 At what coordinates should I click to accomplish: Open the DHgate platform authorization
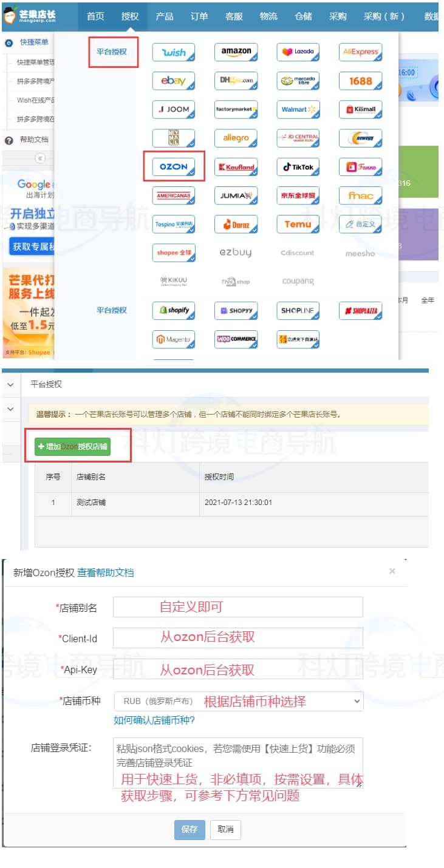(236, 81)
